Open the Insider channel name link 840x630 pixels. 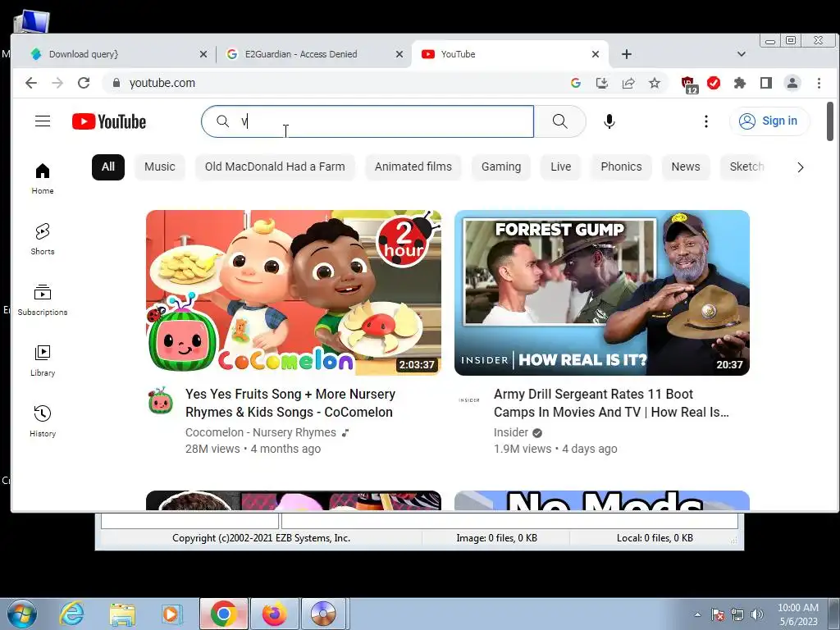pyautogui.click(x=510, y=432)
